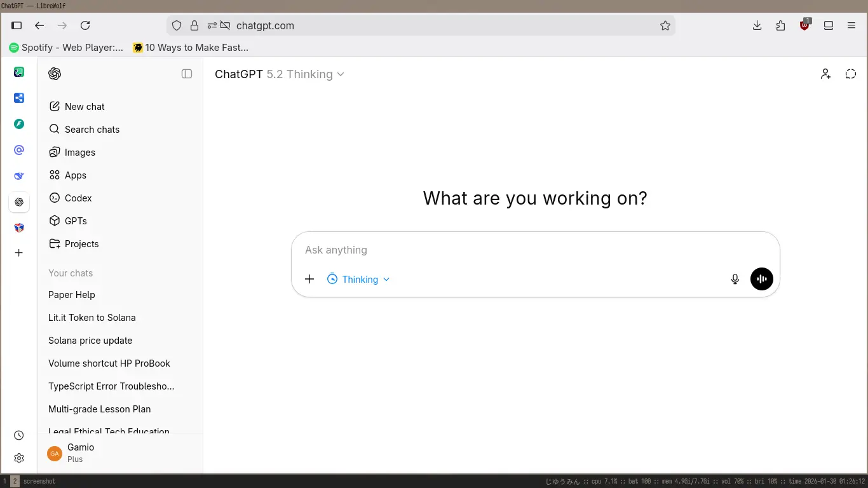Click the blue share-nodes panel icon
Screen dimensions: 868x488
point(19,98)
